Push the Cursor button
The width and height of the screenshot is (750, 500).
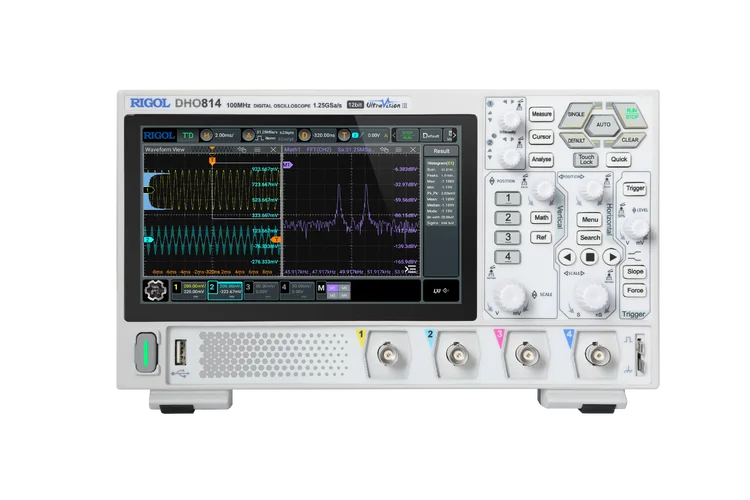tap(541, 137)
